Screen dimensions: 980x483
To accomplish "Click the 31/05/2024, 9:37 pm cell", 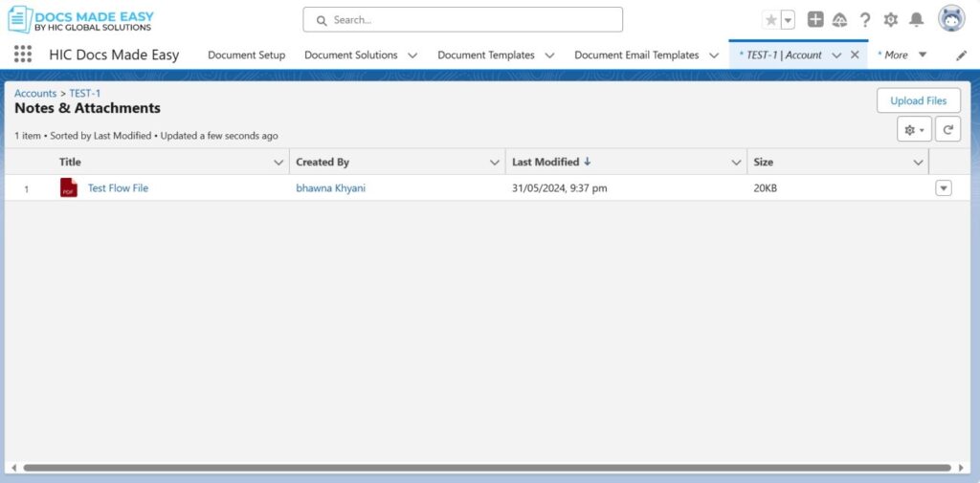I will (559, 187).
